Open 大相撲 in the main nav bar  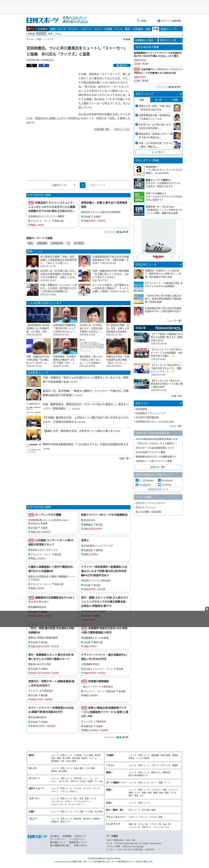coord(108,29)
